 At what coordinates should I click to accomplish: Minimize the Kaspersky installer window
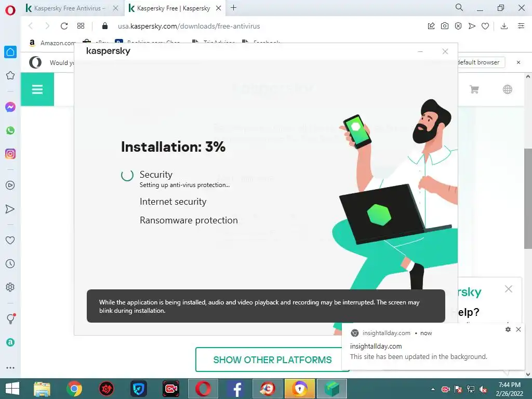pos(420,51)
